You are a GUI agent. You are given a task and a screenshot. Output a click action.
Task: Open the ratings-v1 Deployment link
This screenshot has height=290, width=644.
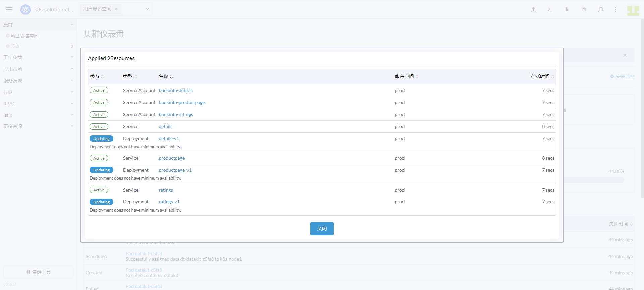[x=169, y=202]
